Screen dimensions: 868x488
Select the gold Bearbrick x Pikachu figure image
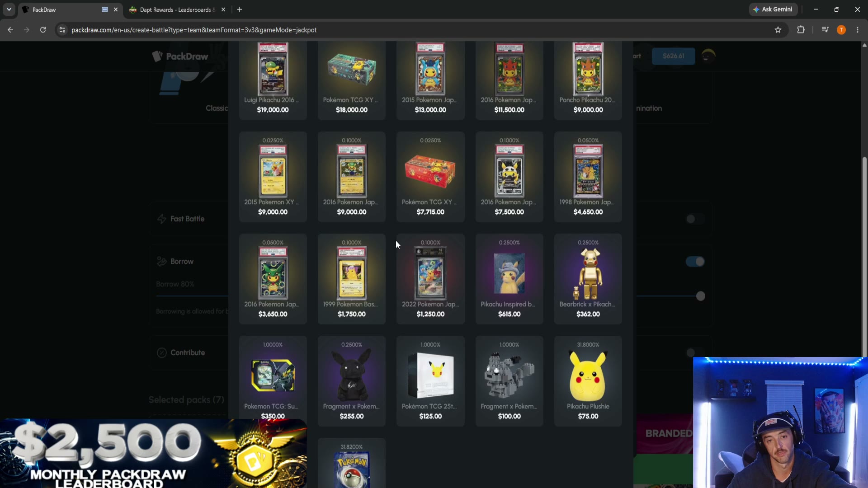click(588, 274)
